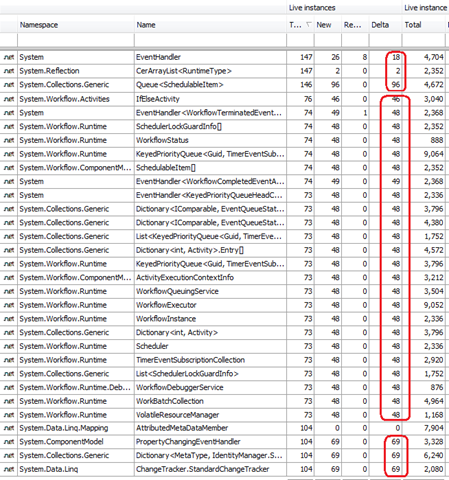The image size is (449, 480).
Task: Click the .net icon beside EventHandler row
Action: pos(9,57)
